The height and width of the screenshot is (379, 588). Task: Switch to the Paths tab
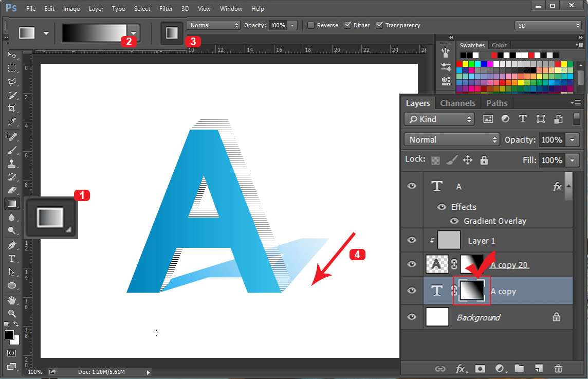pos(497,103)
